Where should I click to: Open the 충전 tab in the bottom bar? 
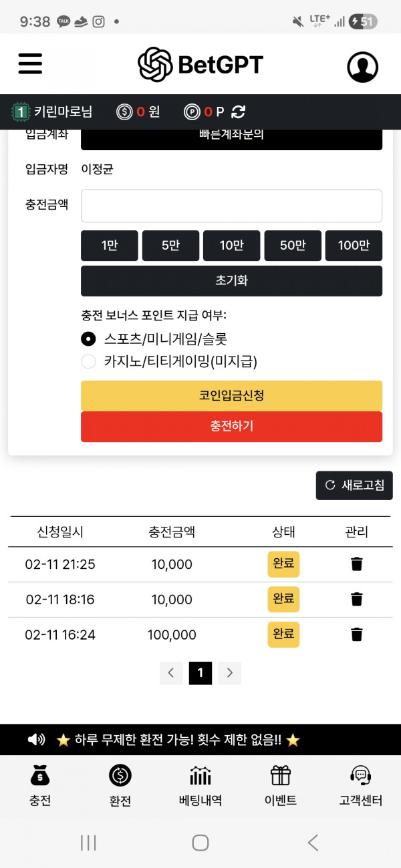(40, 786)
